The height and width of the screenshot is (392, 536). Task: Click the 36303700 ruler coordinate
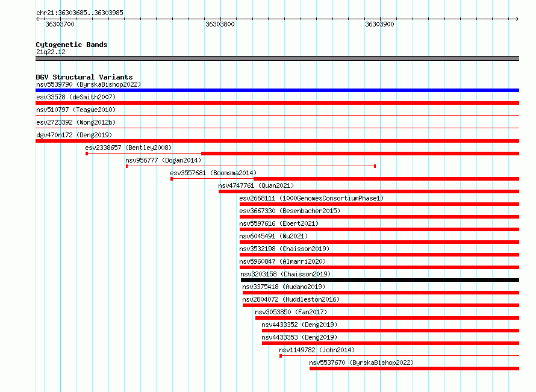[x=60, y=24]
